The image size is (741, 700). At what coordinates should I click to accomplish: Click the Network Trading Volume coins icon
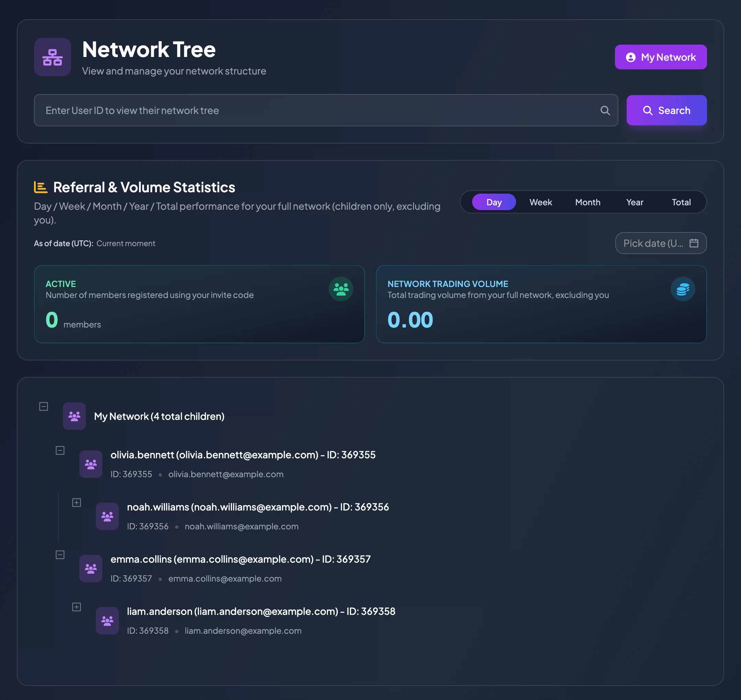click(682, 289)
